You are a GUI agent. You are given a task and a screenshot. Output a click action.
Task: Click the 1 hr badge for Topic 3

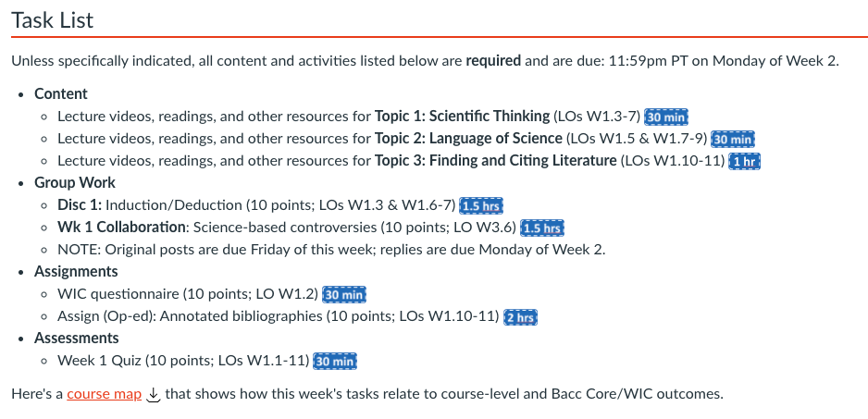745,161
